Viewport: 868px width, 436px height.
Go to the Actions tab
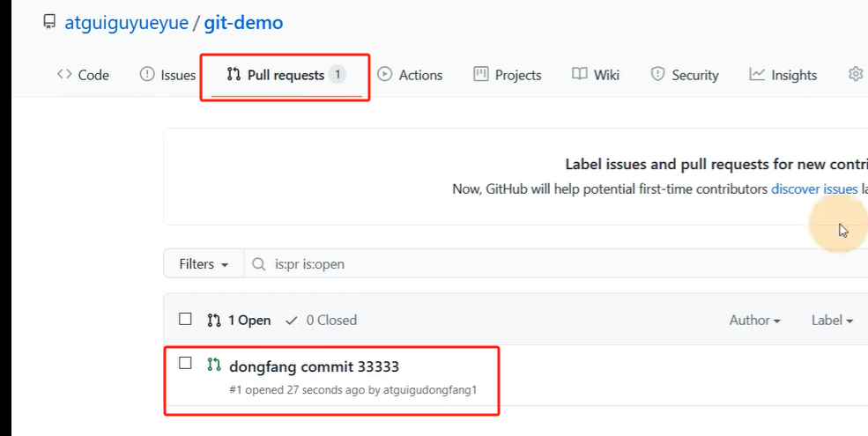pos(410,75)
